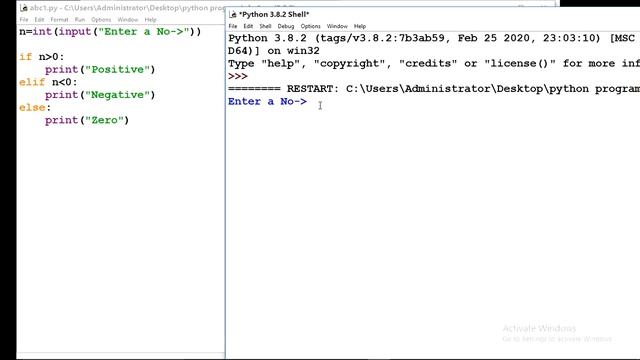This screenshot has width=640, height=360.
Task: Click the "Enter a No->" shell prompt line
Action: pyautogui.click(x=267, y=102)
